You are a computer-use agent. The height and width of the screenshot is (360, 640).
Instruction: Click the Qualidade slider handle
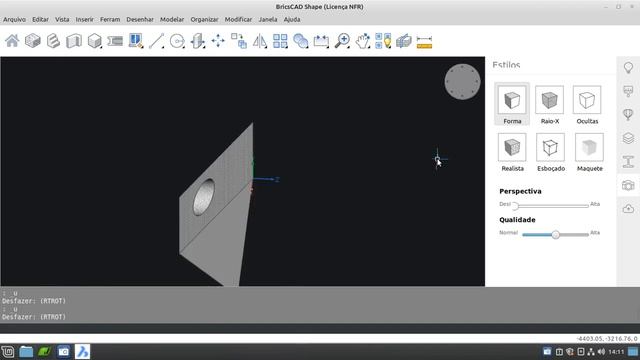tap(556, 235)
